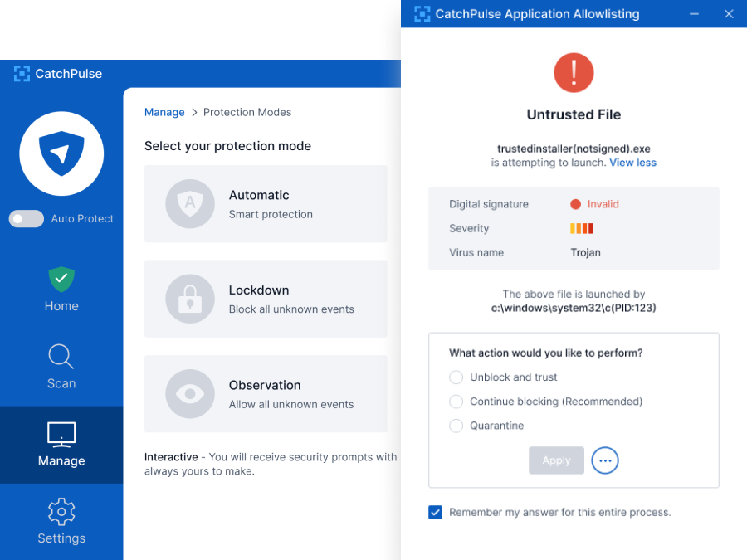747x560 pixels.
Task: Select the Quarantine radio option
Action: click(456, 426)
